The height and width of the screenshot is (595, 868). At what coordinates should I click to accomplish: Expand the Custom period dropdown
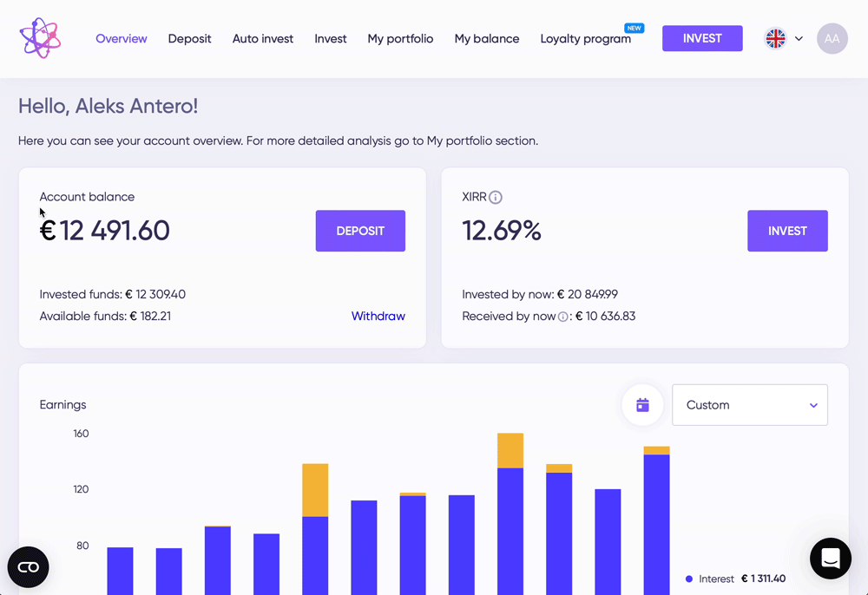coord(749,405)
